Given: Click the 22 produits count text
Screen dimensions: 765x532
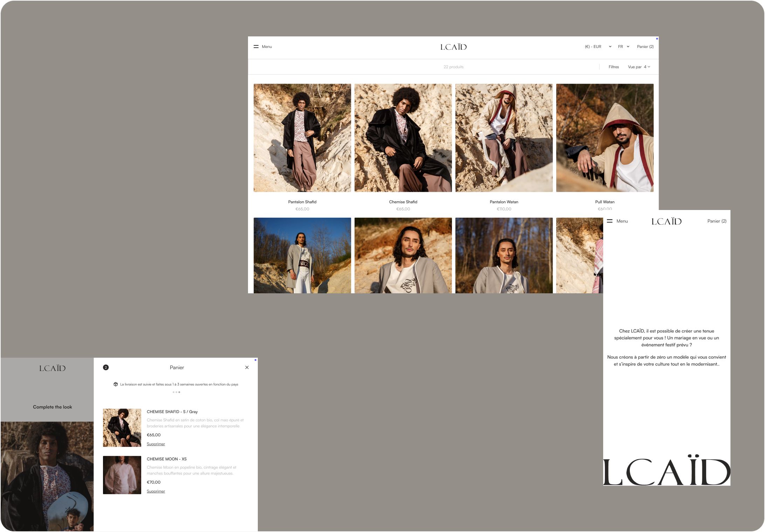Looking at the screenshot, I should tap(454, 67).
